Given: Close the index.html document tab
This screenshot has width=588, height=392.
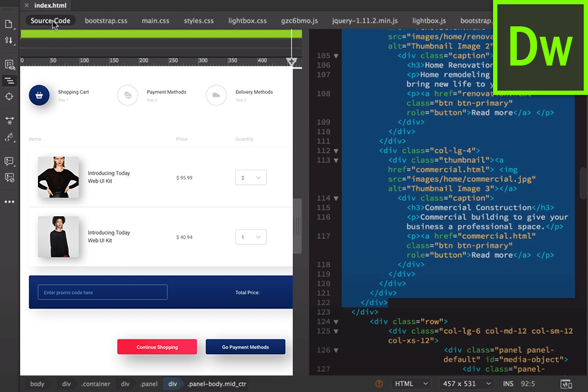Looking at the screenshot, I should (26, 6).
